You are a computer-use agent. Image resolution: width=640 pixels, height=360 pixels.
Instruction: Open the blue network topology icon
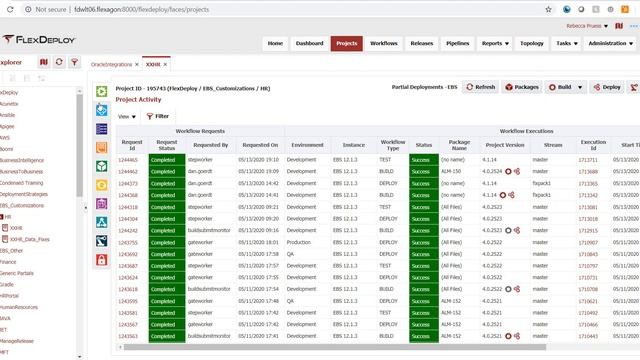(x=102, y=222)
